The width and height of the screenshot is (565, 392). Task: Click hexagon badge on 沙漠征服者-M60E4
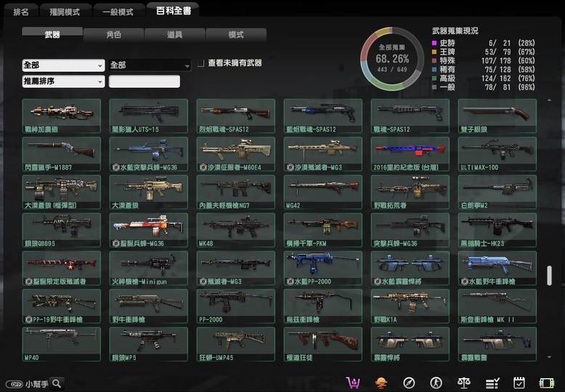pos(203,167)
